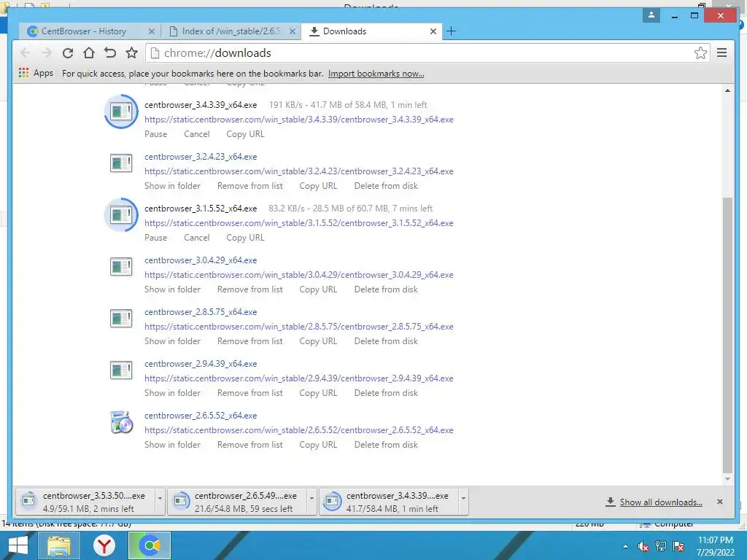Open centbrowser_2.6.5.52_x64.exe file link
The width and height of the screenshot is (747, 560).
coord(201,416)
